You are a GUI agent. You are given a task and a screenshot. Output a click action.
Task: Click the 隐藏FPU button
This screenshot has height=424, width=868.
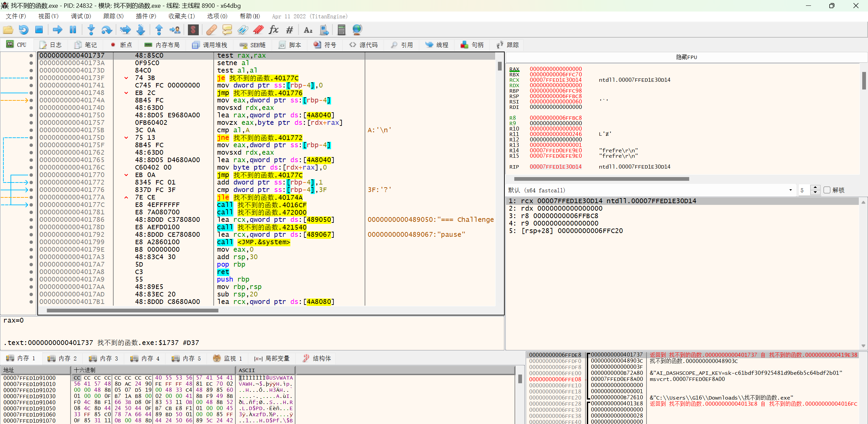(x=686, y=57)
